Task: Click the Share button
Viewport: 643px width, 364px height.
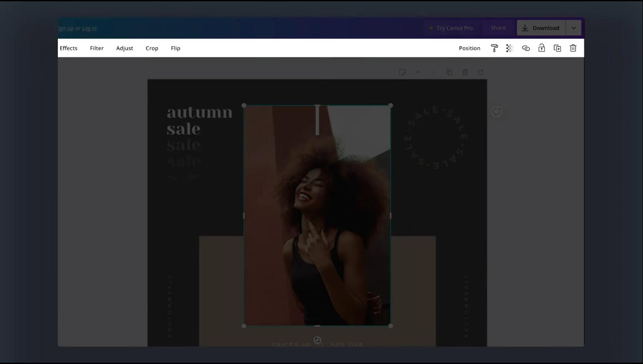Action: click(498, 28)
